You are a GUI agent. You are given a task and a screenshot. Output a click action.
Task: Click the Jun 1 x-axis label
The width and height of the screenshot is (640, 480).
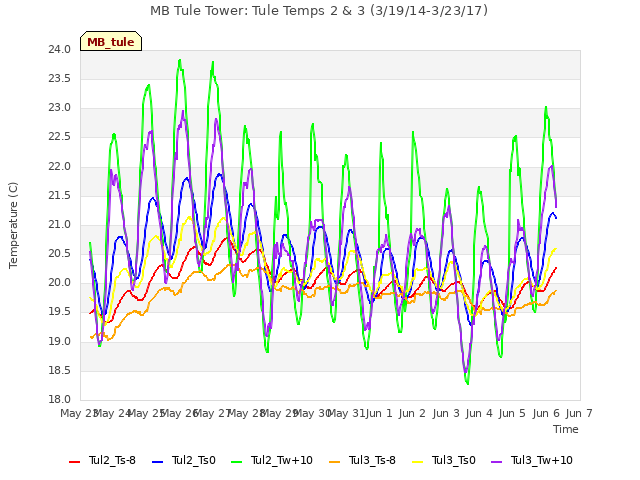pos(379,413)
